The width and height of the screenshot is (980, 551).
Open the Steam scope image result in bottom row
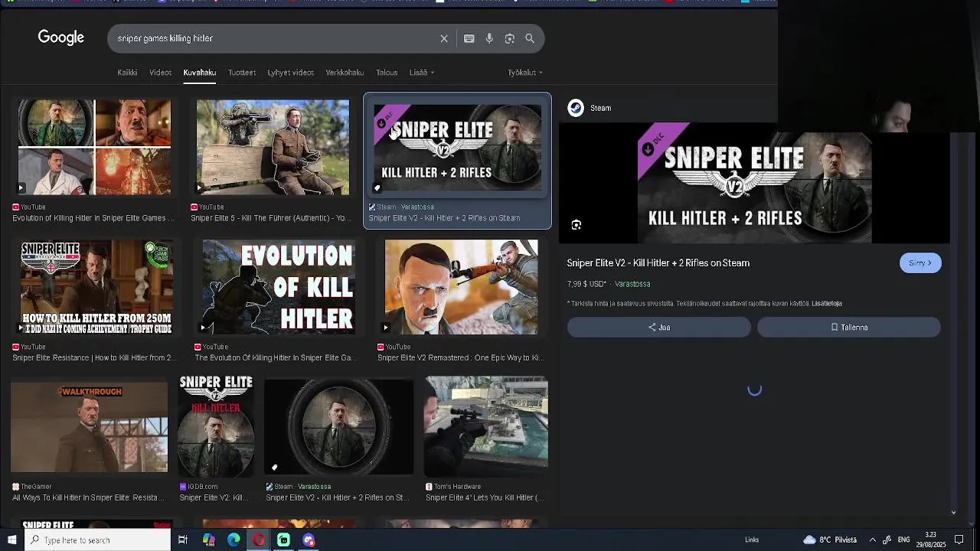pos(338,426)
